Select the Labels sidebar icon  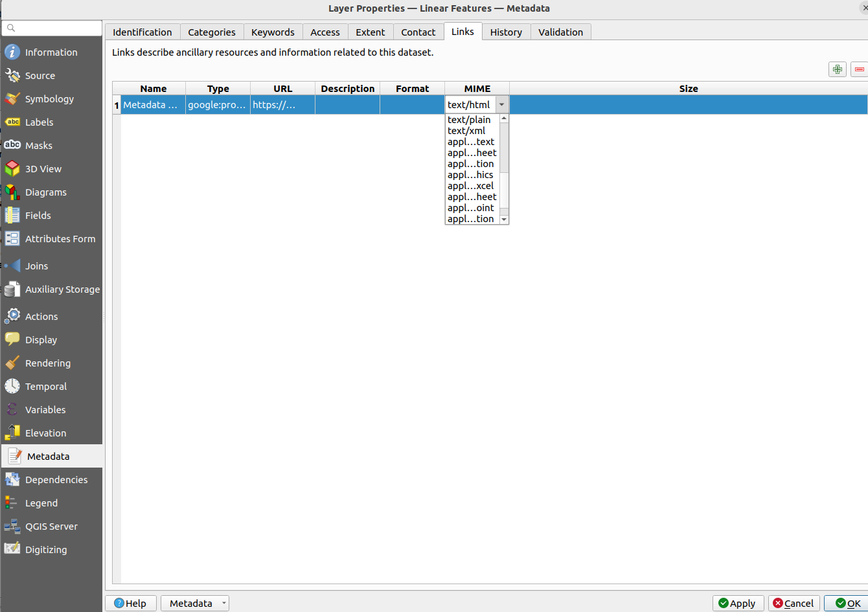click(40, 122)
